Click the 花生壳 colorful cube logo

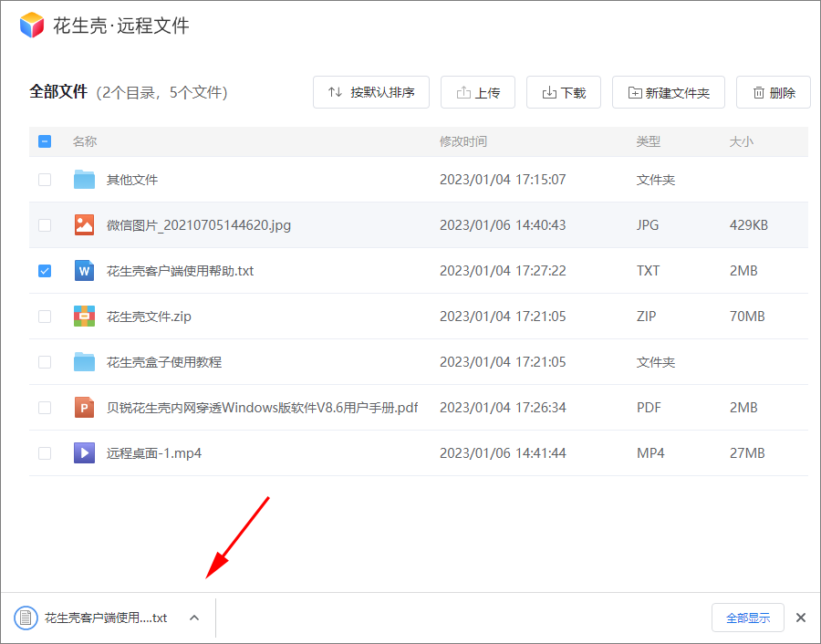31,25
